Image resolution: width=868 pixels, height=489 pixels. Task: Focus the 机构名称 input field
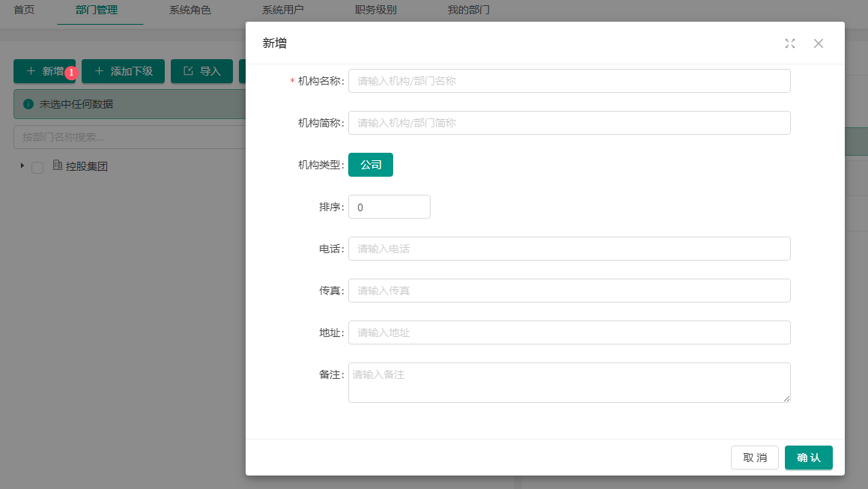[x=569, y=81]
